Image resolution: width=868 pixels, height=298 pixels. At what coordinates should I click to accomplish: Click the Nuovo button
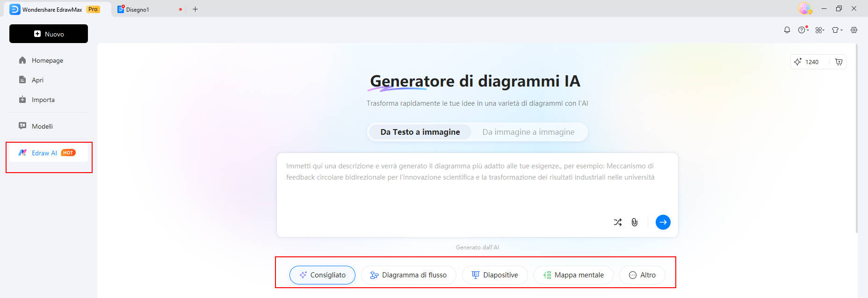click(x=49, y=34)
